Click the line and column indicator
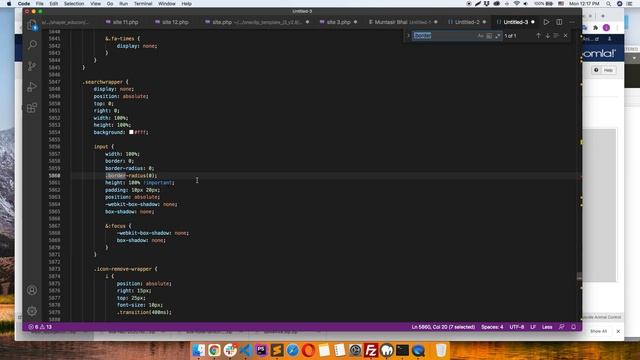640x360 pixels. click(443, 327)
